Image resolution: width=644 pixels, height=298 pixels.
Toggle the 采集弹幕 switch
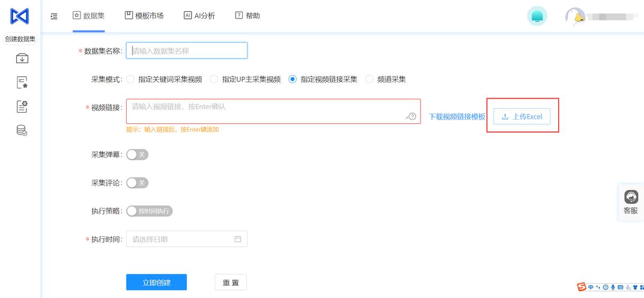tap(137, 155)
